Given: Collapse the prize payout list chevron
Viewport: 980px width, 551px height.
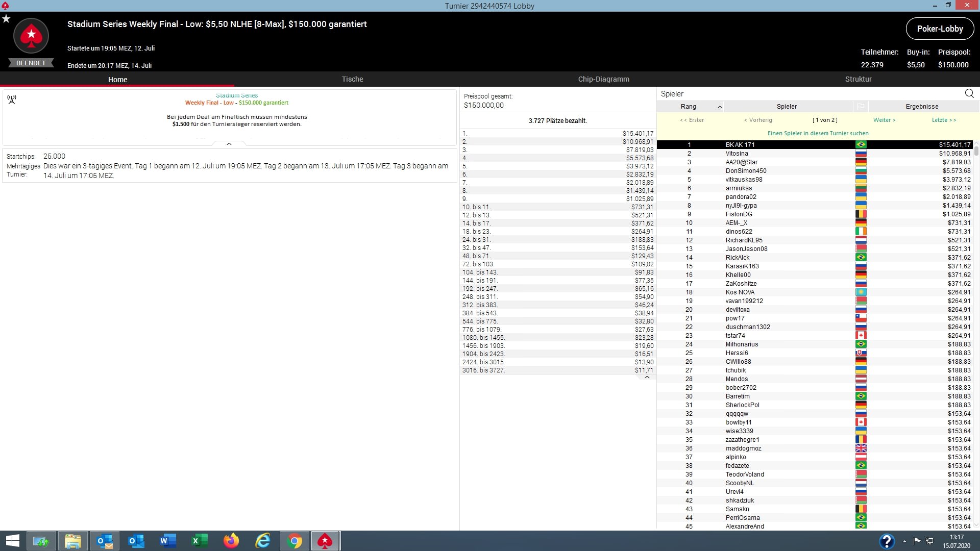Looking at the screenshot, I should coord(647,377).
